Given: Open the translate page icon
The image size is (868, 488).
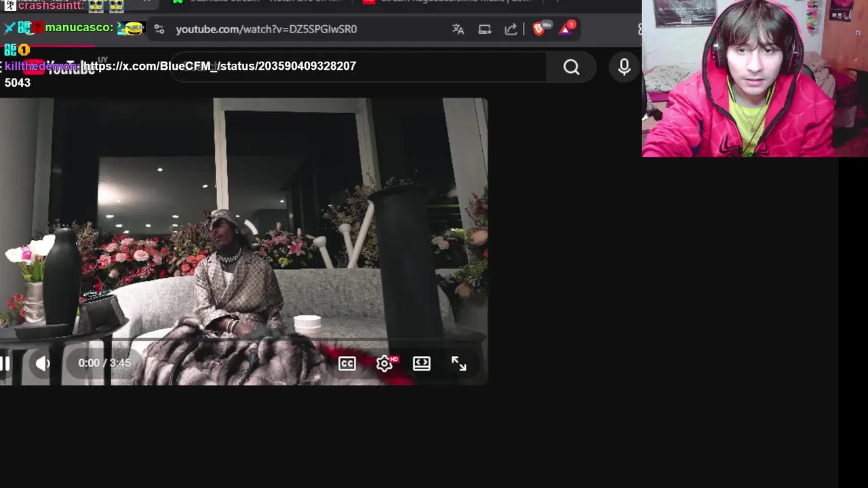Looking at the screenshot, I should (458, 29).
